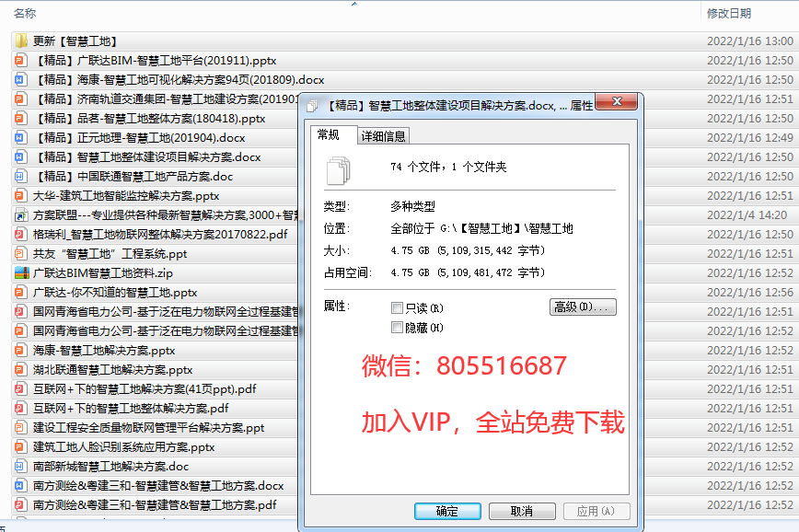The image size is (799, 532).
Task: Click the doc icon of 南部新城智慧工地解决方案
Action: 20,467
